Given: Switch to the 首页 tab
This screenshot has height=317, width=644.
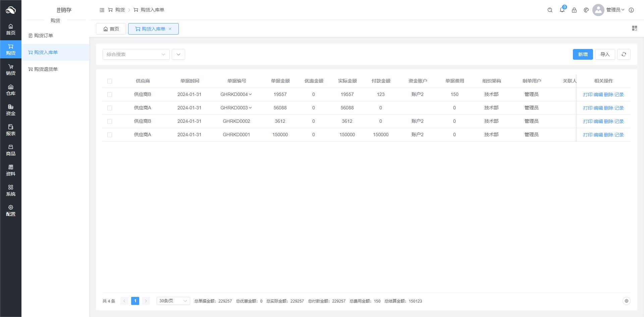Looking at the screenshot, I should [111, 29].
